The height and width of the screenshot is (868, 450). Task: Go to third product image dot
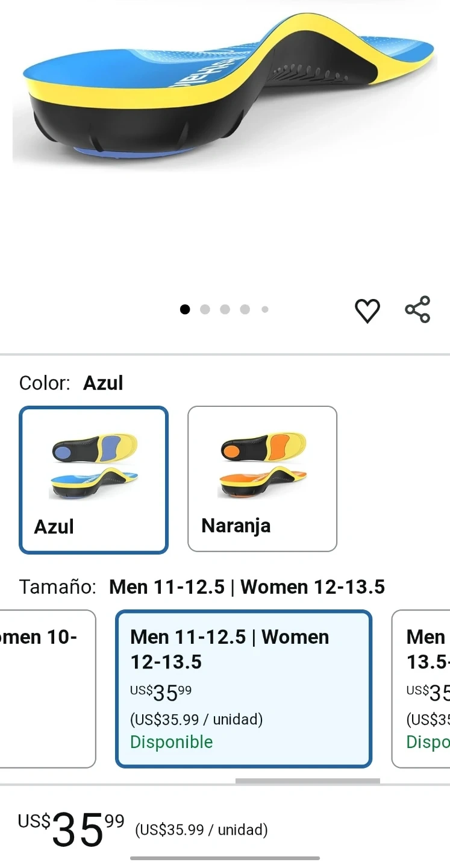tap(225, 309)
